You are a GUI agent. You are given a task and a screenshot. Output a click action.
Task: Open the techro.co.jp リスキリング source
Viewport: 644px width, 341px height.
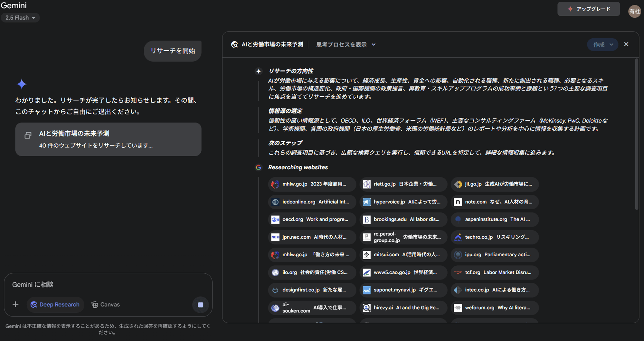click(x=495, y=237)
